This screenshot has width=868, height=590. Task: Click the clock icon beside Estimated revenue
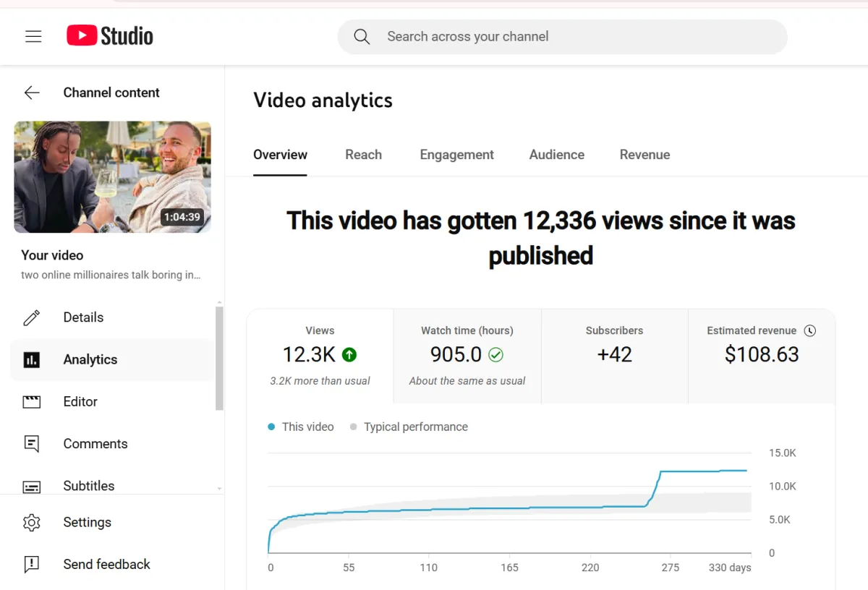810,330
